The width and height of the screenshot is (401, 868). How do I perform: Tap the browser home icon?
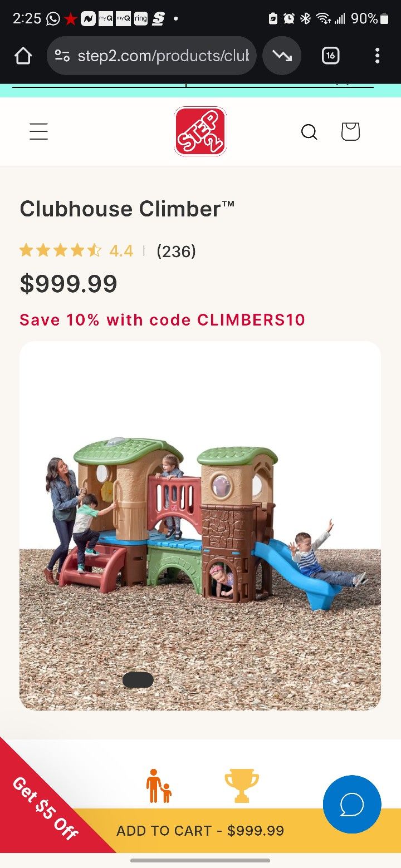click(x=23, y=56)
